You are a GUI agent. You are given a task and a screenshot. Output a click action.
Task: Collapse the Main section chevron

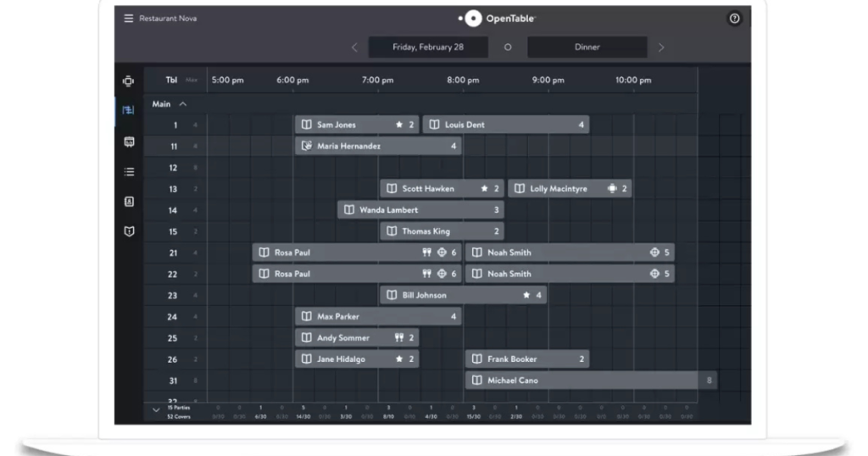[183, 104]
